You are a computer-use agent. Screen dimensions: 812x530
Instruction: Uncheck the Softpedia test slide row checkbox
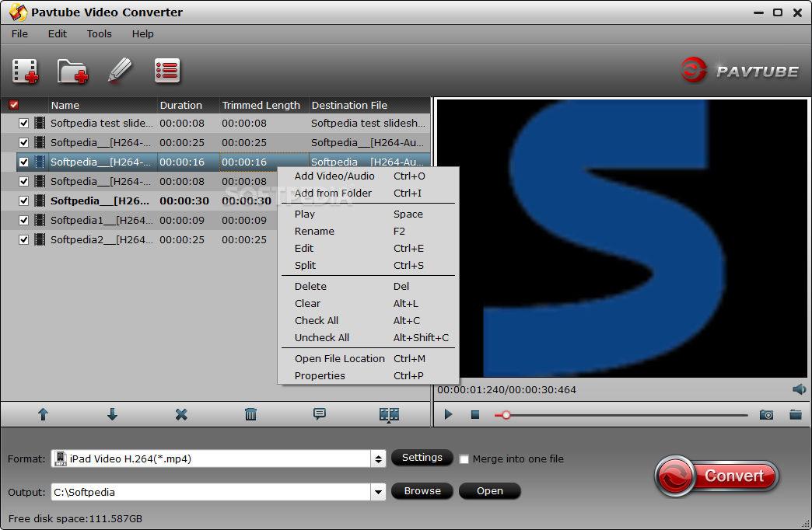point(23,124)
